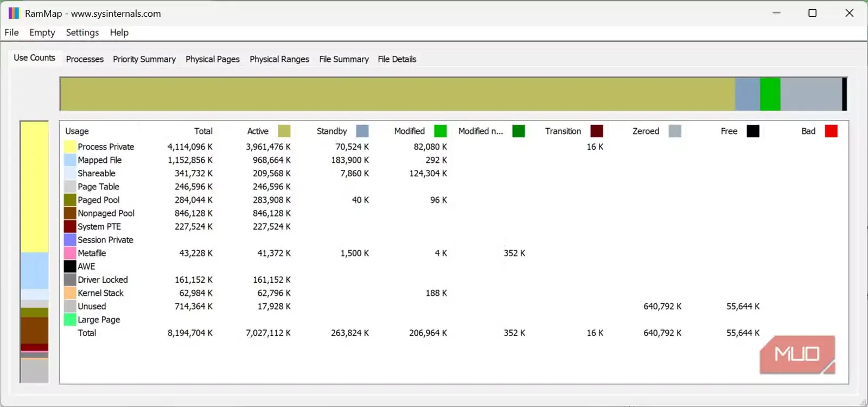This screenshot has height=407, width=868.
Task: Click the 7,027,112 K active total
Action: 268,333
